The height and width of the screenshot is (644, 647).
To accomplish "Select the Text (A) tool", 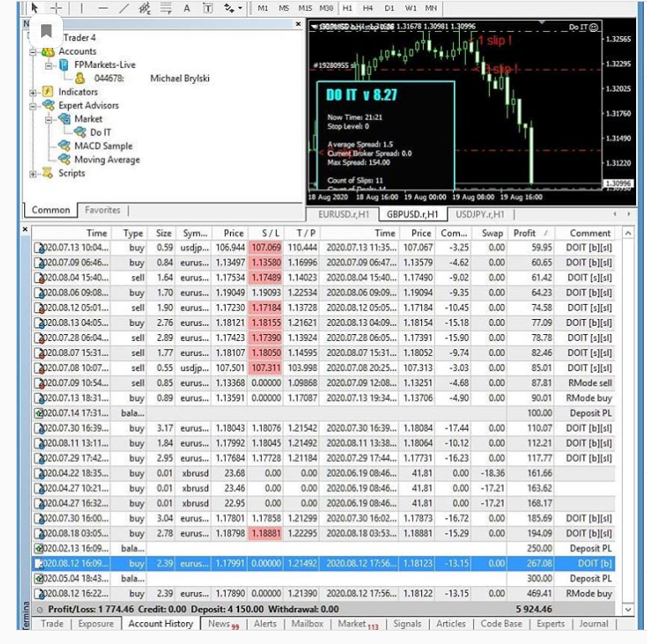I will click(186, 8).
